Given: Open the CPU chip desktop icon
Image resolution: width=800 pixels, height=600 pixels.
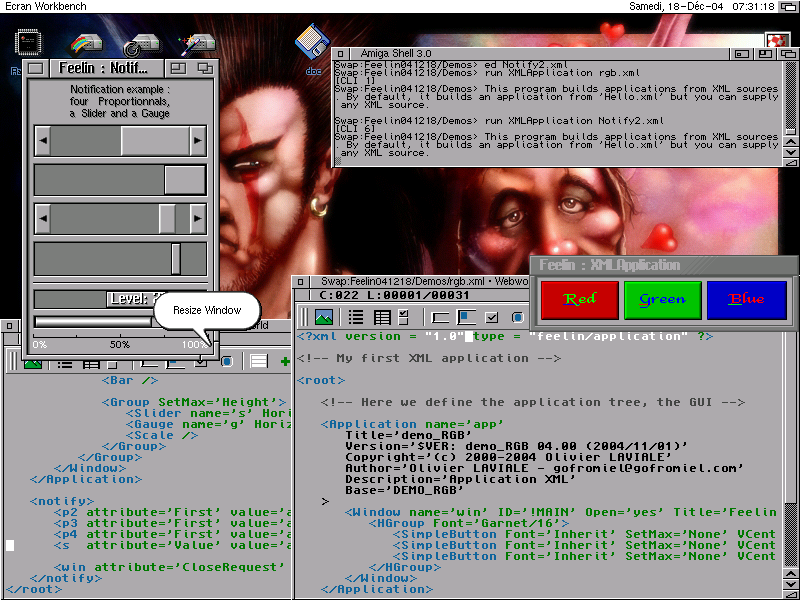Looking at the screenshot, I should tap(28, 43).
